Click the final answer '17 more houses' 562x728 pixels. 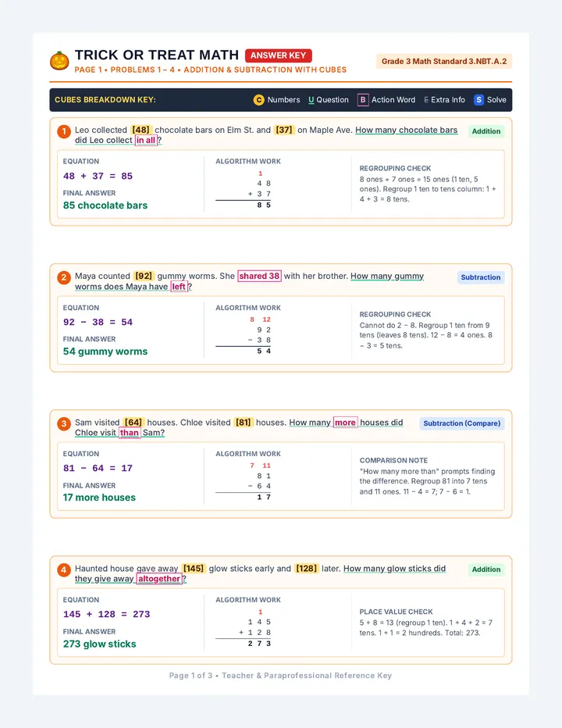tap(99, 498)
